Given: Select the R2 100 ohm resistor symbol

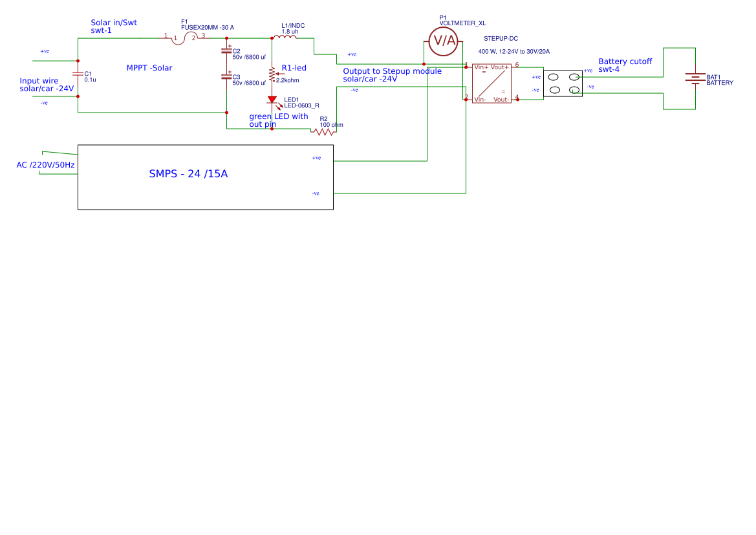Looking at the screenshot, I should click(323, 132).
